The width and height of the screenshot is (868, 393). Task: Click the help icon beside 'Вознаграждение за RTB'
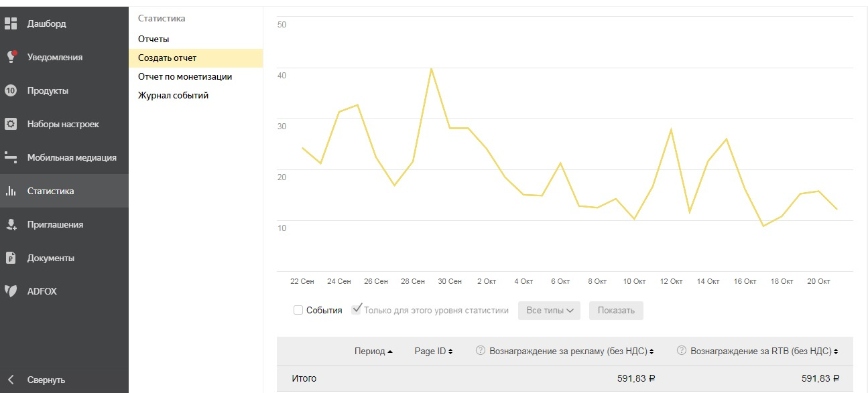click(681, 350)
